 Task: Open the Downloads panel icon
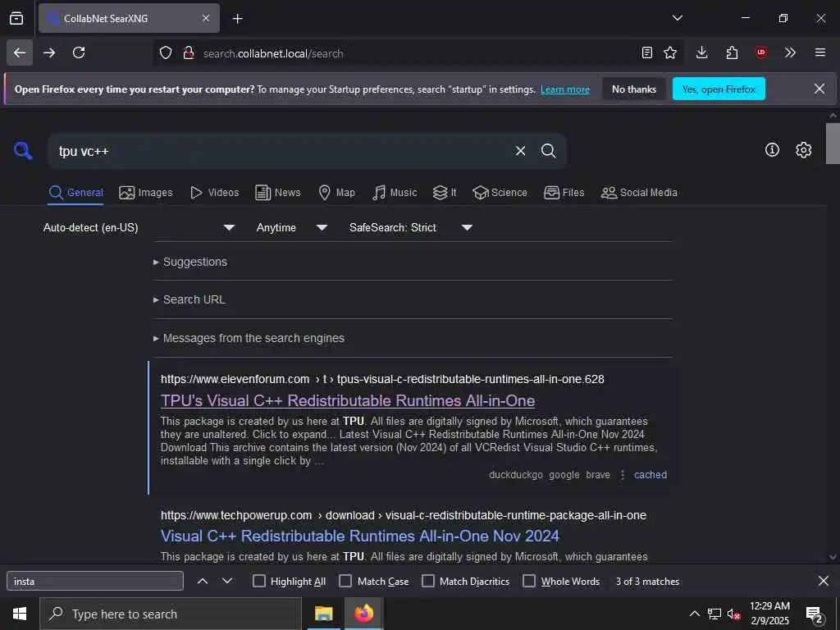(702, 52)
